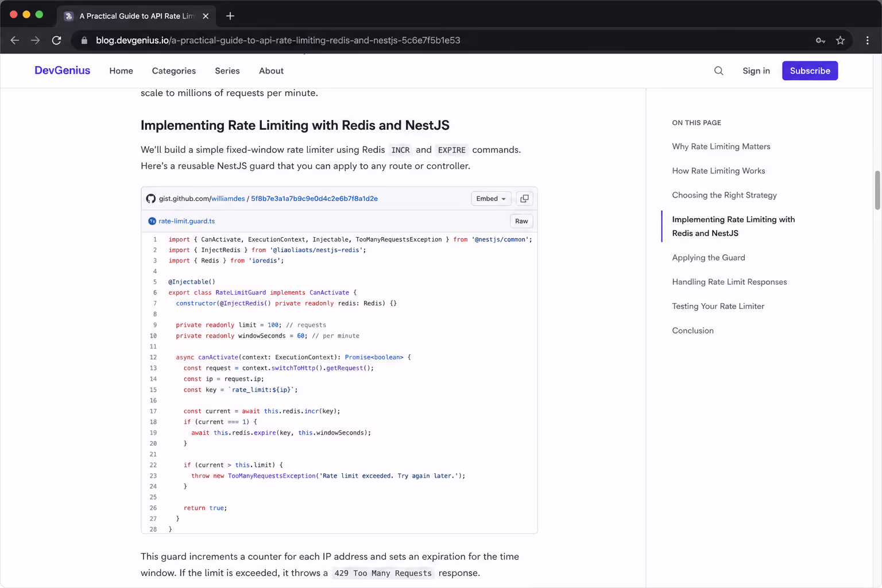Jump to Choosing the Right Strategy section
Image resolution: width=882 pixels, height=588 pixels.
724,195
